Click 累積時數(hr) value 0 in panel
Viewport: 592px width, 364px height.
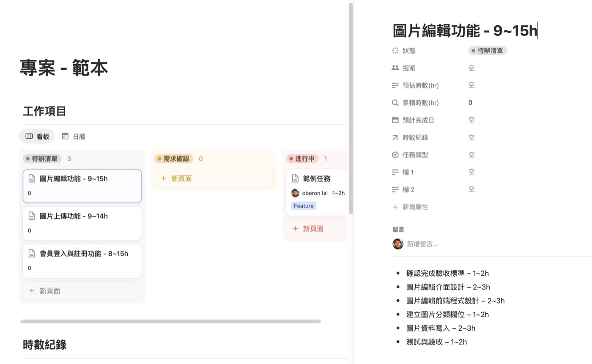tap(470, 103)
